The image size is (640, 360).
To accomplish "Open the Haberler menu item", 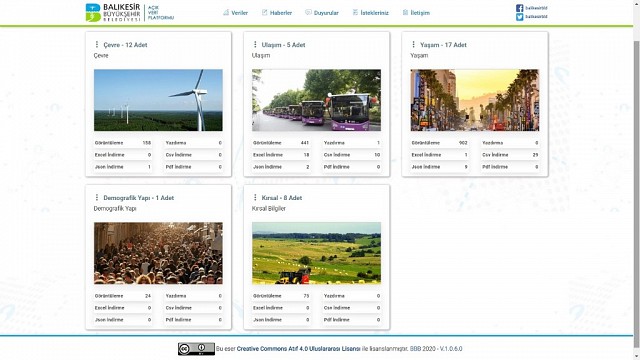I will (277, 13).
